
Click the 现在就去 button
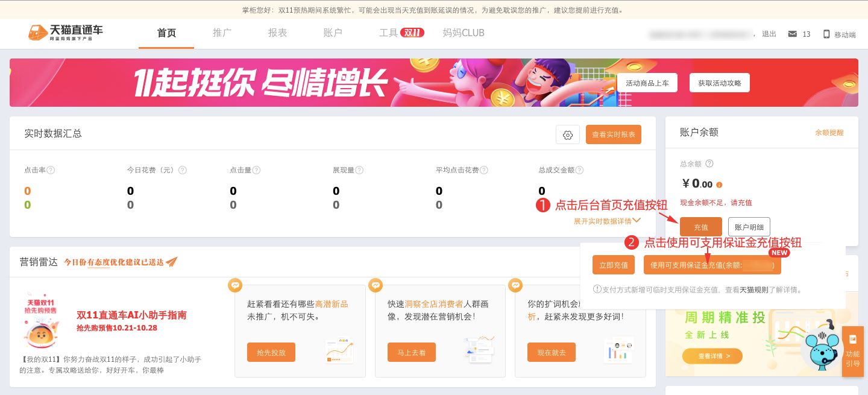tap(552, 352)
